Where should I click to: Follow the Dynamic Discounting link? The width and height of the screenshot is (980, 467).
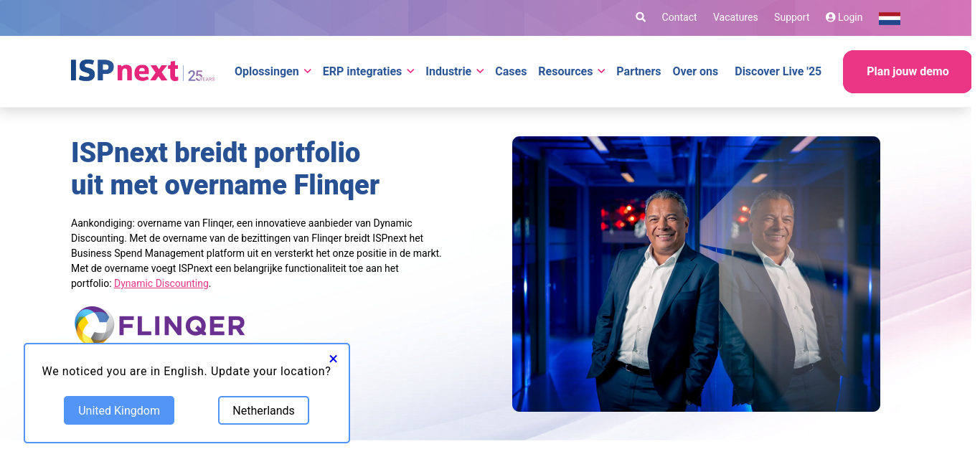[x=161, y=283]
